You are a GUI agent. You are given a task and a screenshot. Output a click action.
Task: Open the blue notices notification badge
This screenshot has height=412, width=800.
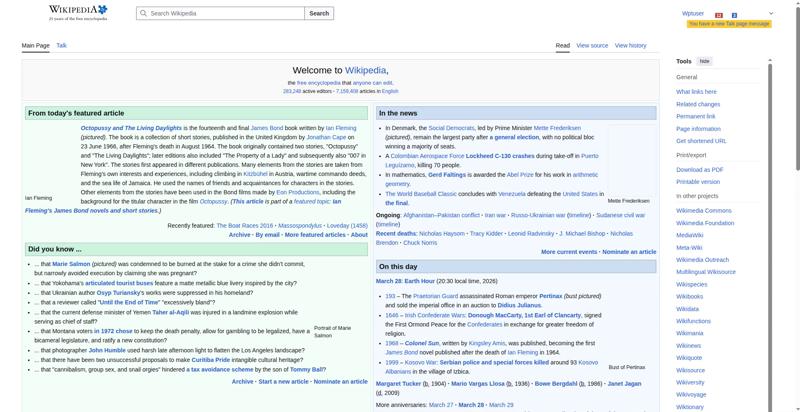click(734, 14)
